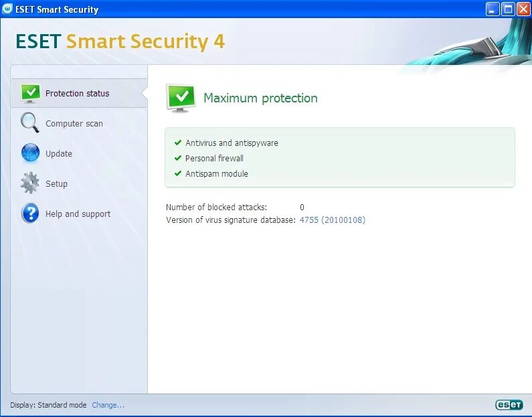Click the green checkmark beside Personal firewall
Viewport: 532px width, 417px height.
tap(178, 158)
